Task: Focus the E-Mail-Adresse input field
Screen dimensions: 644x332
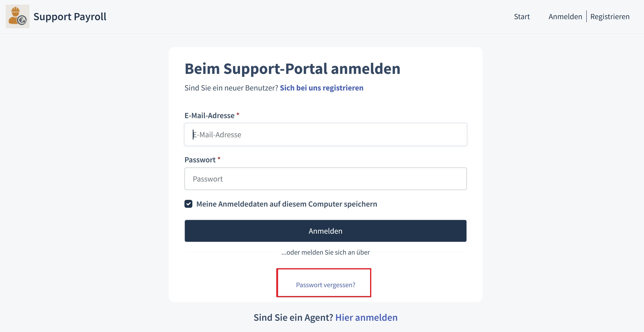Action: coord(325,135)
